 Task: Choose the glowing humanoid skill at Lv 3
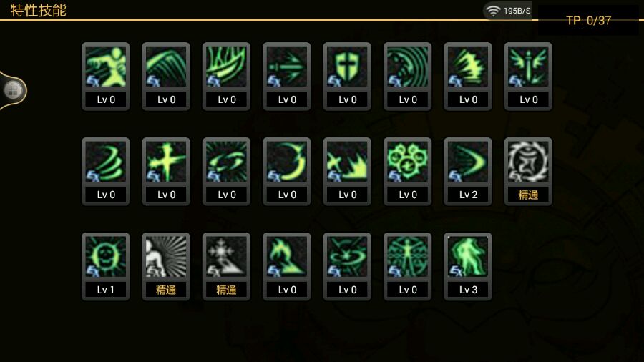(468, 267)
